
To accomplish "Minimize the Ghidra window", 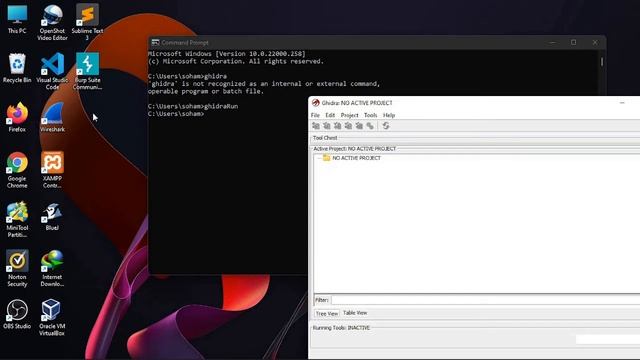I will 622,103.
